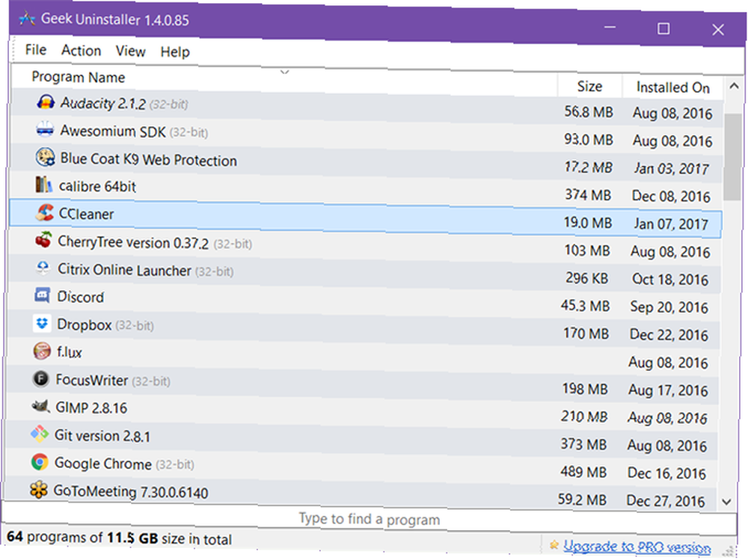Select the calibre 64bit entry

[x=97, y=186]
